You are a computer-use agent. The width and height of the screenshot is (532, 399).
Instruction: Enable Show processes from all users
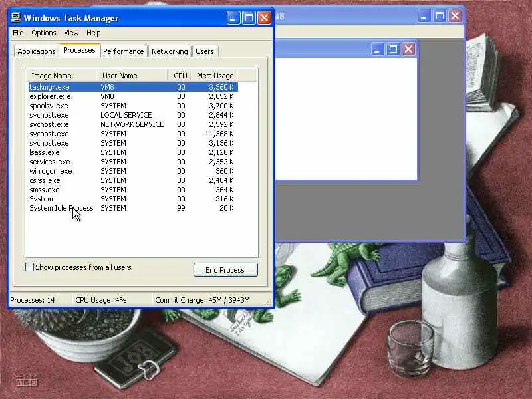point(29,267)
